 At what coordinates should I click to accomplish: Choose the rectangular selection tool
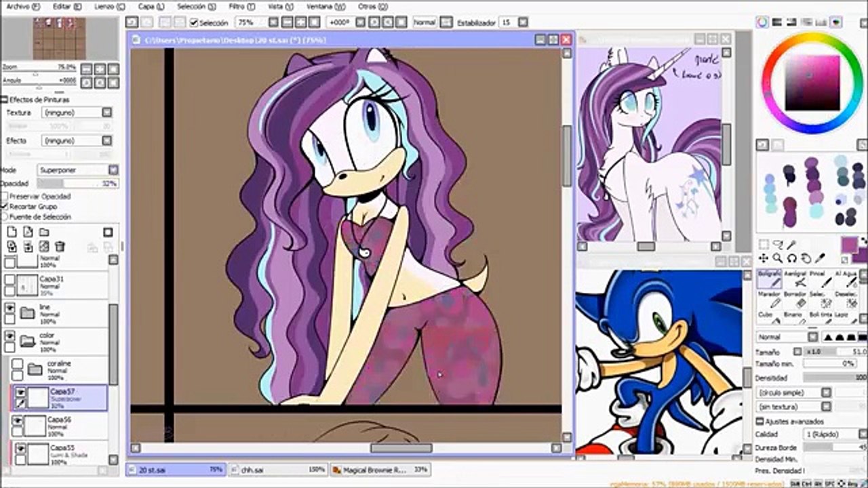click(764, 244)
